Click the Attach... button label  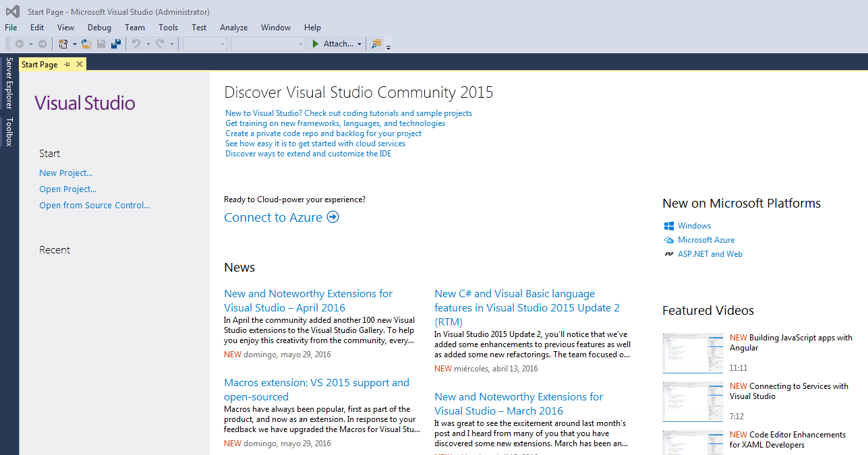pos(339,44)
